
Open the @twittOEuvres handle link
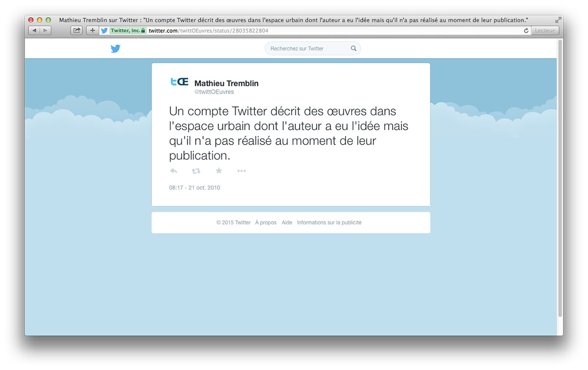(x=214, y=92)
